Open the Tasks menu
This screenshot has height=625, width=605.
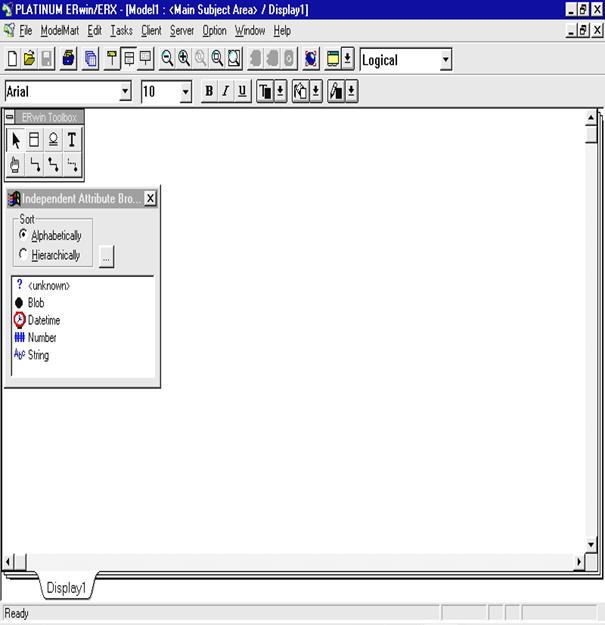coord(122,31)
